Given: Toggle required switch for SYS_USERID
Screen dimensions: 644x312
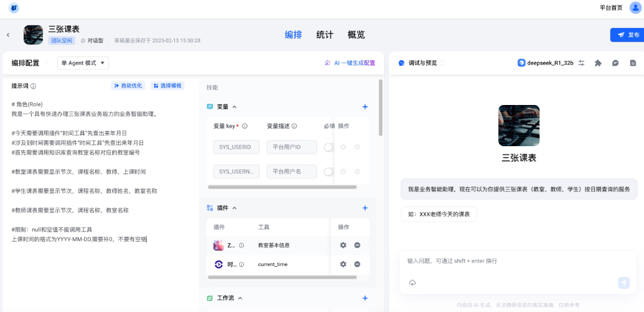Looking at the screenshot, I should [x=329, y=147].
